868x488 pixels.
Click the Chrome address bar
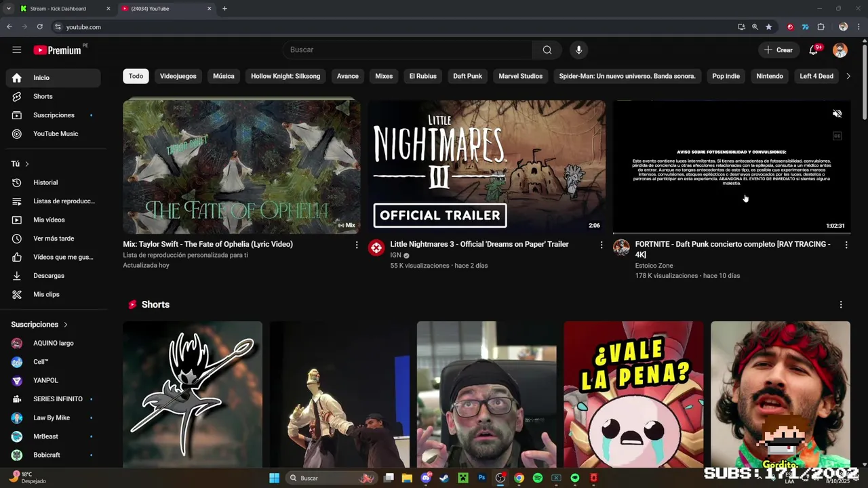tap(393, 27)
